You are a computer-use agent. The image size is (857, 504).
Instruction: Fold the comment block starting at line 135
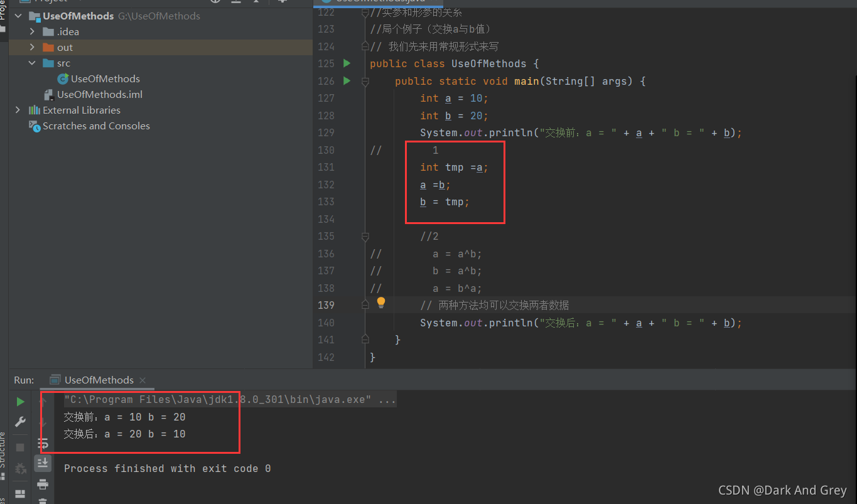tap(365, 237)
